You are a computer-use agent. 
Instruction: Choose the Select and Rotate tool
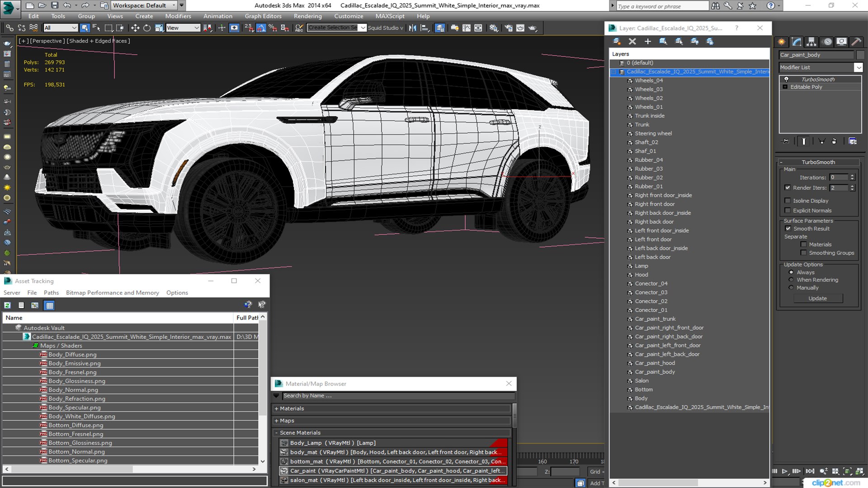[x=147, y=28]
